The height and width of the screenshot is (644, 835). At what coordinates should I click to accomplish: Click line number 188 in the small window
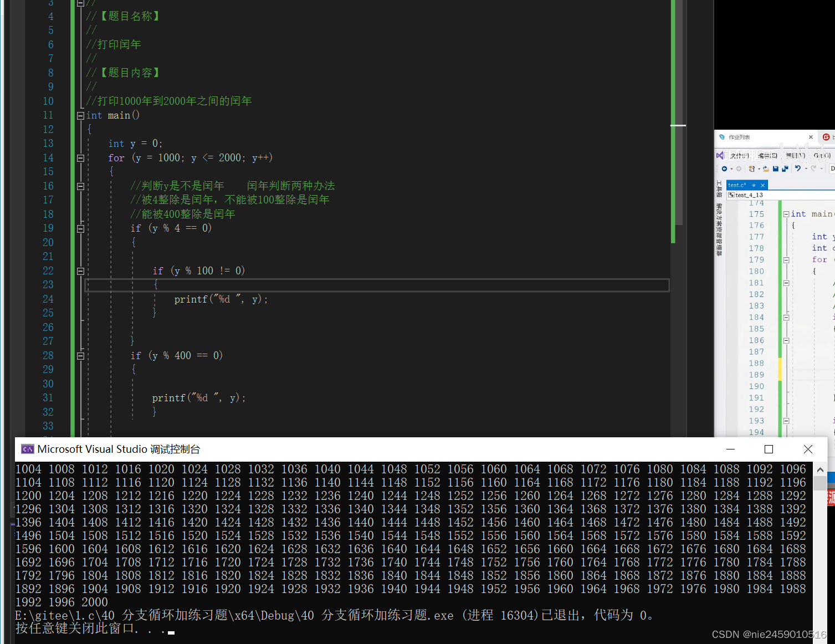coord(756,363)
